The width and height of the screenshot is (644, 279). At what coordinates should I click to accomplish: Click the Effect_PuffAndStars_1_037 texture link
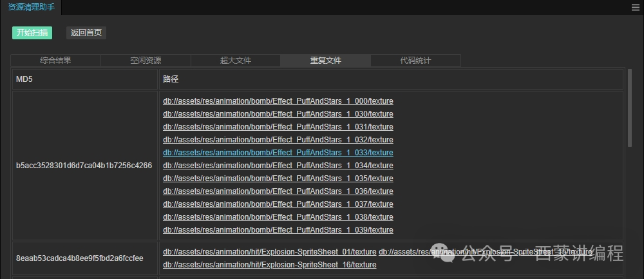click(x=278, y=204)
